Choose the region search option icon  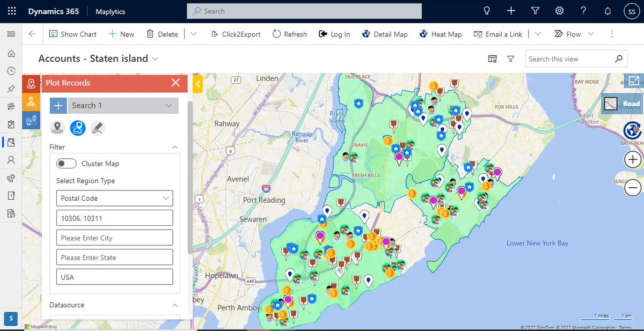point(78,128)
